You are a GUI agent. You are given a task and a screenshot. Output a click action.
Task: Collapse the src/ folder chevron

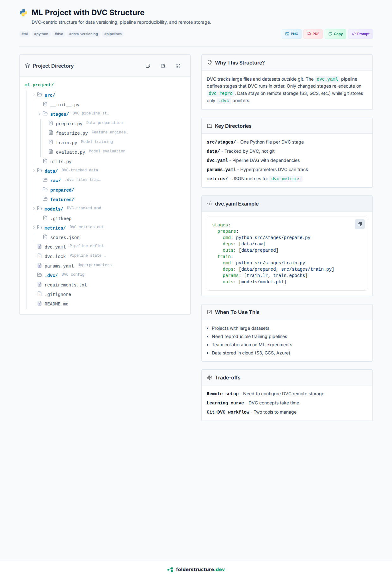[x=34, y=95]
